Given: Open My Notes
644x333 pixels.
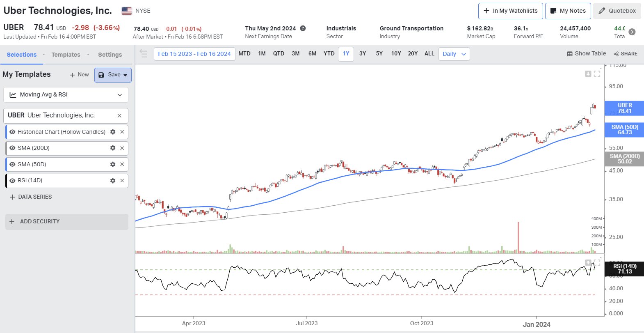Looking at the screenshot, I should pos(568,11).
